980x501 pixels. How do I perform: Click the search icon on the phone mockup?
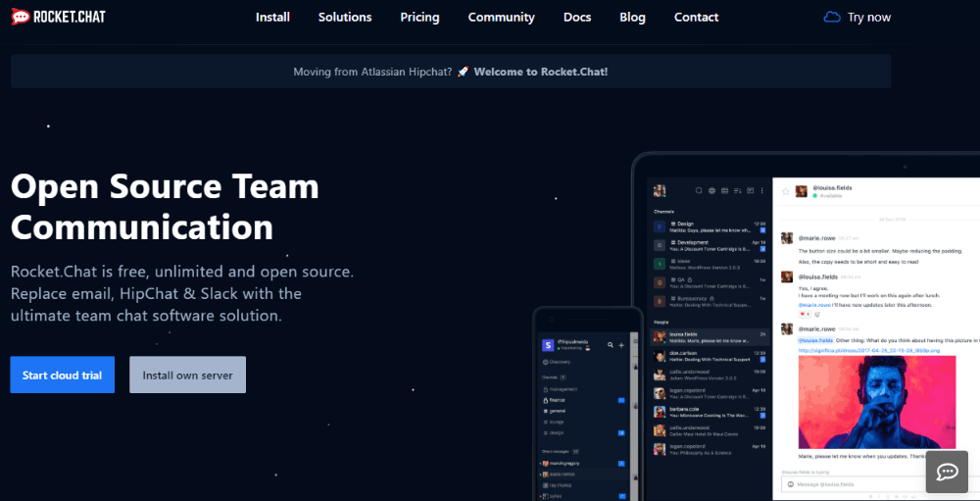click(611, 345)
